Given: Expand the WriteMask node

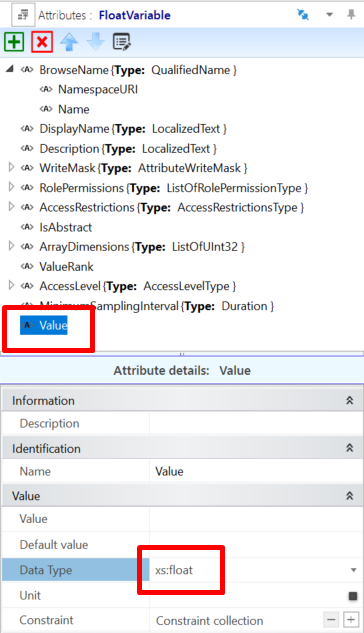Looking at the screenshot, I should 11,168.
